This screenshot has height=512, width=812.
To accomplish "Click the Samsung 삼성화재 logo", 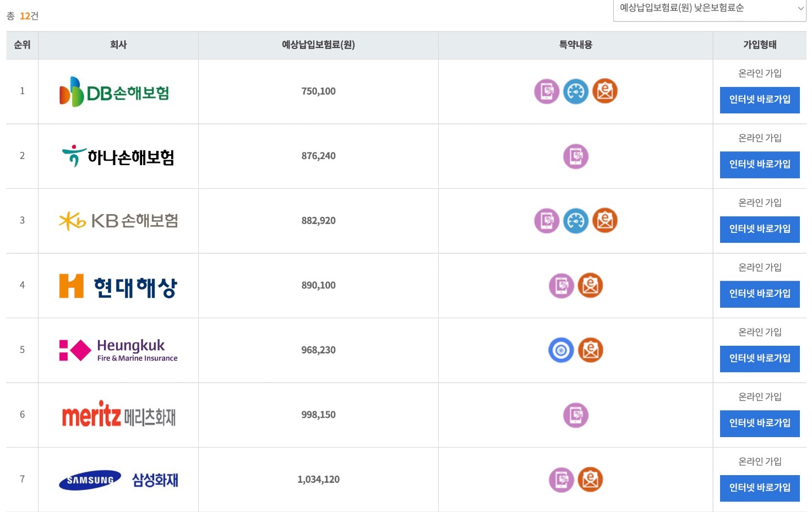I will [x=118, y=480].
